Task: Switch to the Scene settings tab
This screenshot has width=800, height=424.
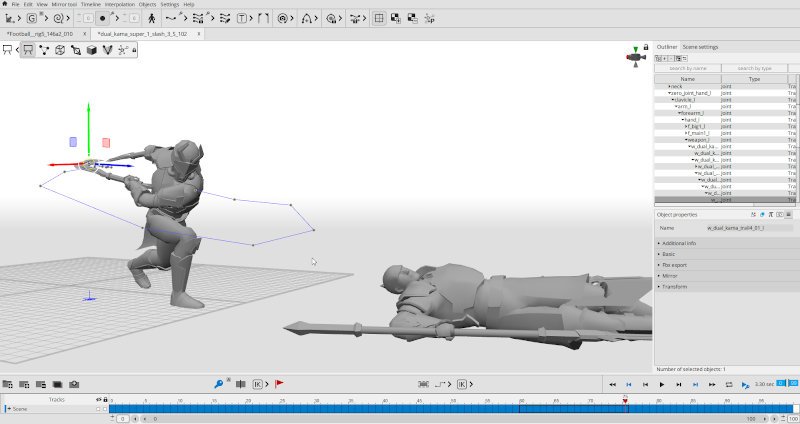Action: tap(700, 47)
